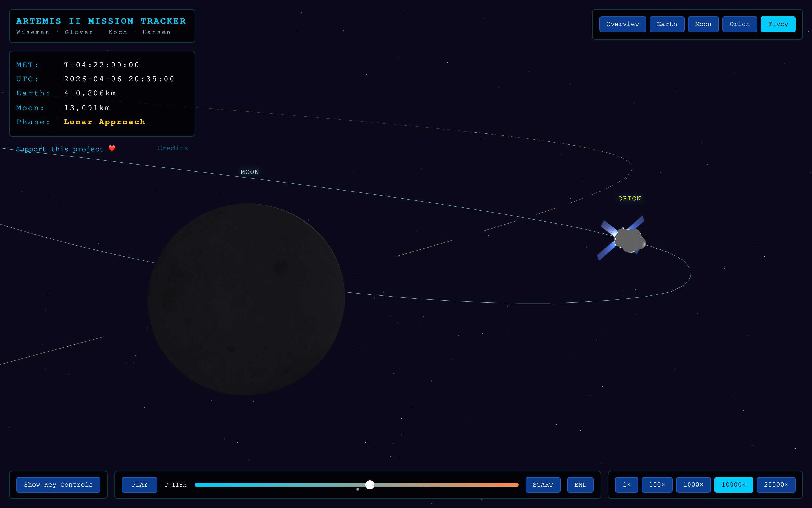Click the UTC value 2026-04-06 20:35:00
812x508 pixels.
[119, 79]
